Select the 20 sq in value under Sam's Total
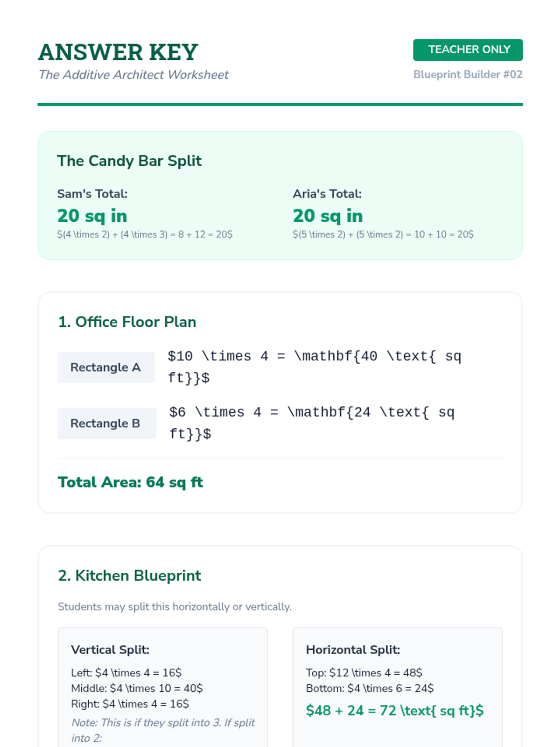Viewport: 560px width, 747px height. [x=92, y=216]
